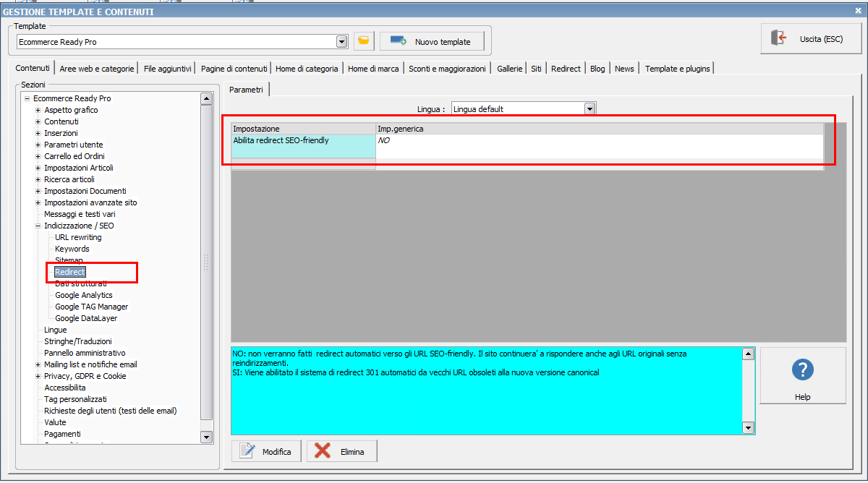Open the Template e plugins tab
This screenshot has width=868, height=483.
pos(677,69)
